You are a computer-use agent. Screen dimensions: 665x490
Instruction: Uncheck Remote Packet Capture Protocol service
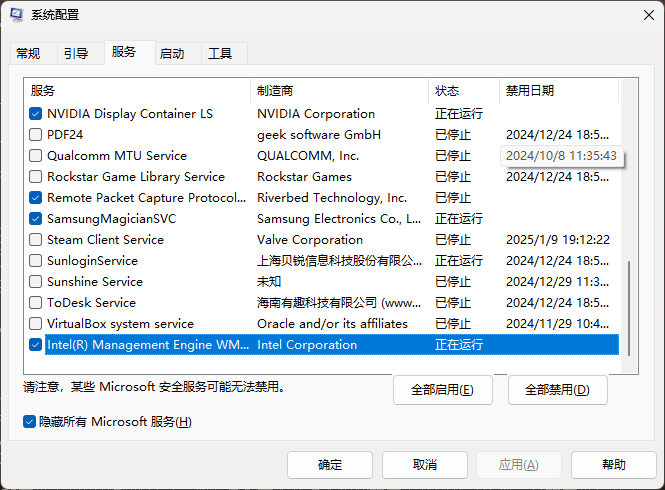[36, 198]
